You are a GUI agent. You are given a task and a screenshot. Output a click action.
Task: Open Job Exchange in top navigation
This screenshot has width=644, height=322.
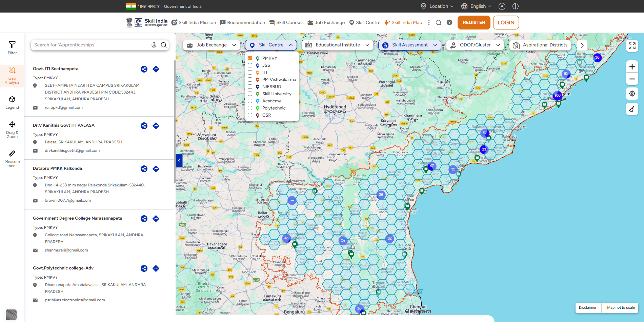pyautogui.click(x=326, y=22)
